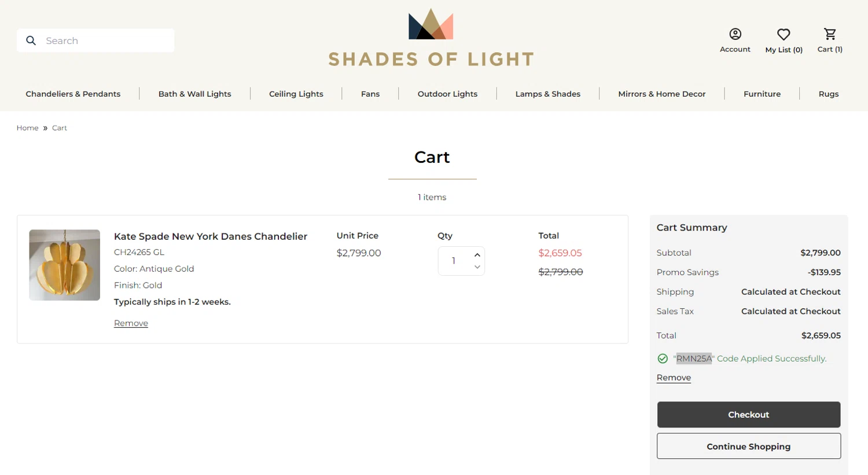Image resolution: width=868 pixels, height=475 pixels.
Task: Click the Cart Summary heading
Action: pyautogui.click(x=692, y=228)
